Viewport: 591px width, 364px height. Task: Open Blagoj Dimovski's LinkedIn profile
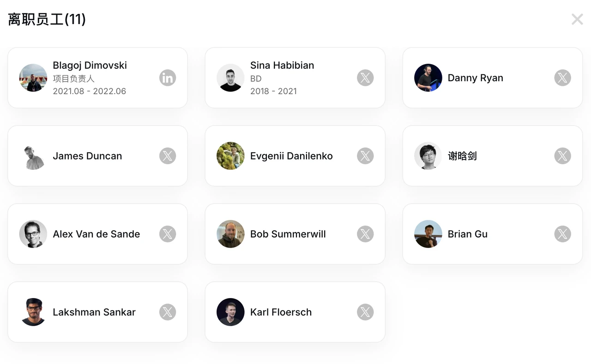pyautogui.click(x=168, y=78)
